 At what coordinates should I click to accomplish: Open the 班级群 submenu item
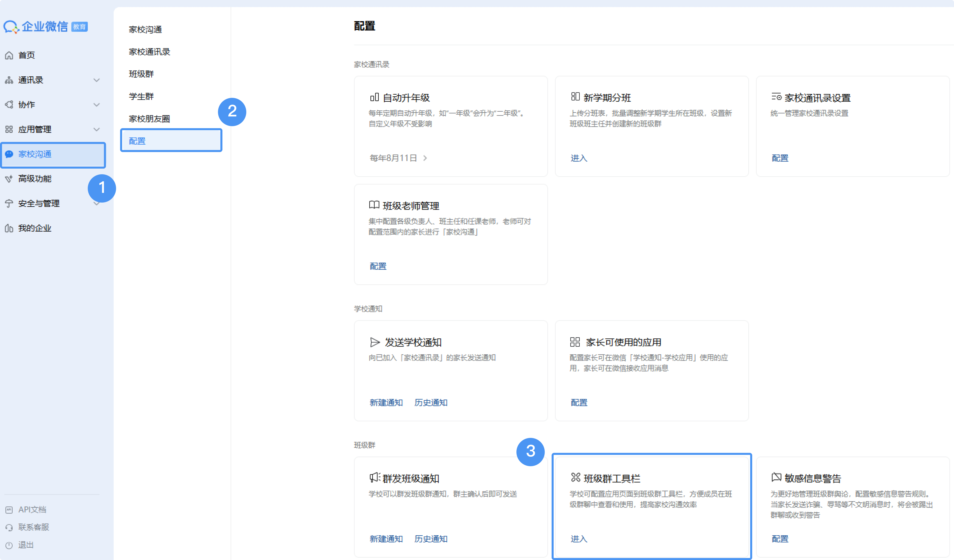[141, 74]
